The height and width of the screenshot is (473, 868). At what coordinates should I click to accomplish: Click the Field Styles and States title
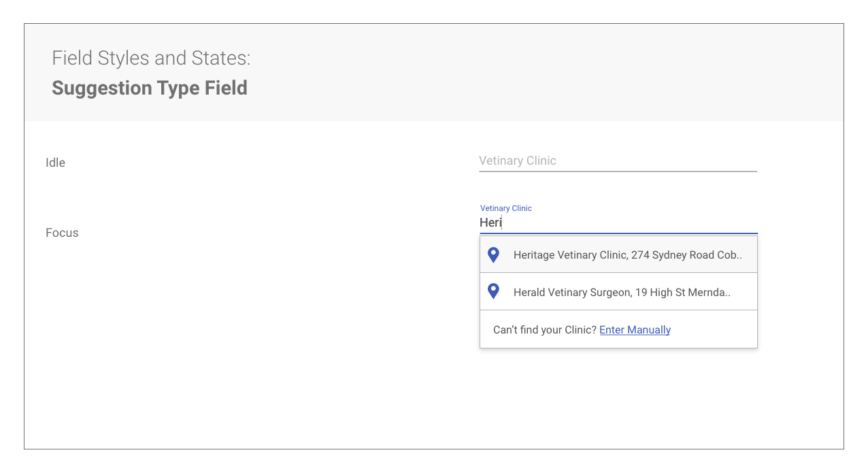[151, 58]
